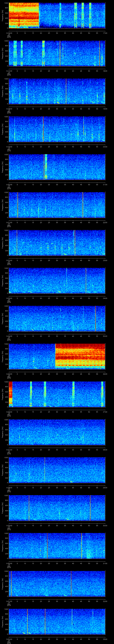Click the cyan band near 40s in 9:26 panel
Image resolution: width=114 pixels, height=644 pixels.
(x=73, y=394)
